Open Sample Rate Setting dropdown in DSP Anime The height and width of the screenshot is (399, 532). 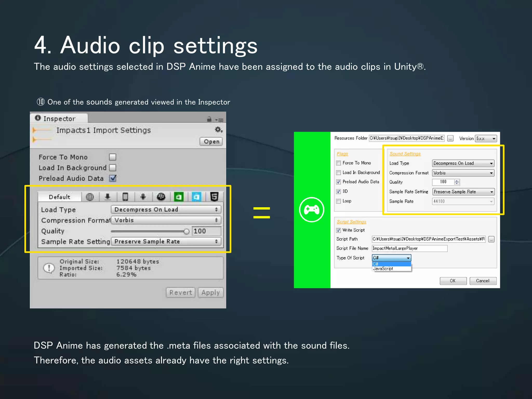(463, 192)
